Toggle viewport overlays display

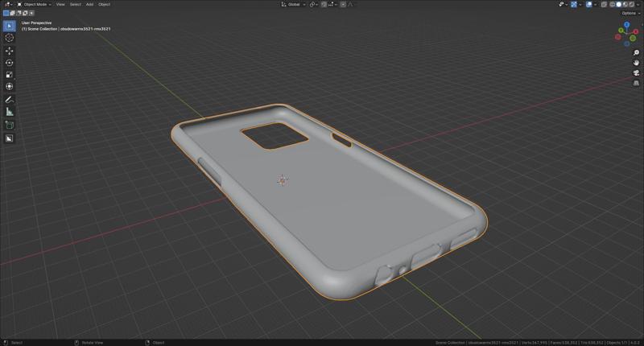coord(589,4)
